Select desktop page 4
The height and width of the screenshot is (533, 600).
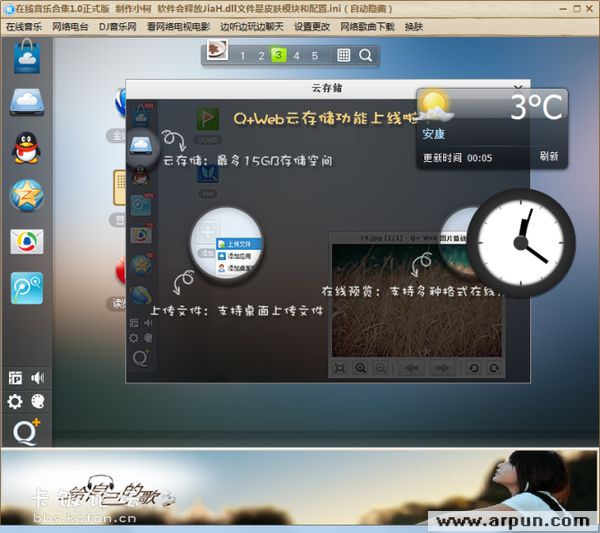coord(296,55)
